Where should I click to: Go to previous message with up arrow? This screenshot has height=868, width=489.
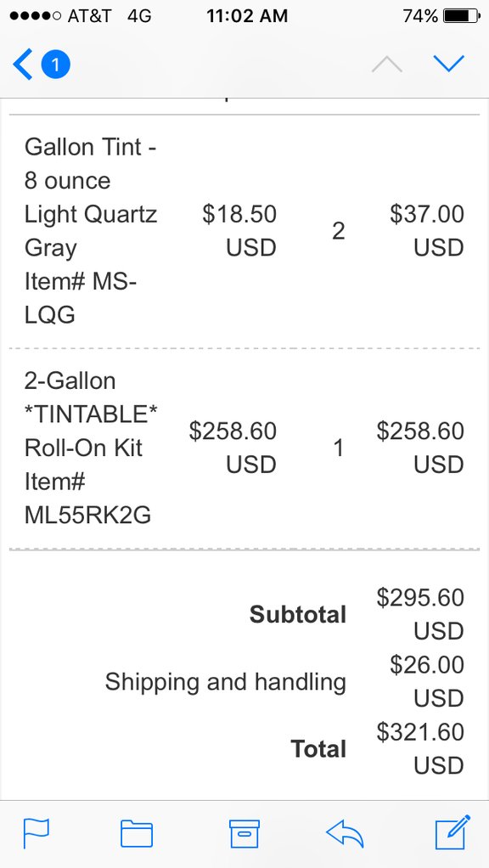tap(386, 65)
